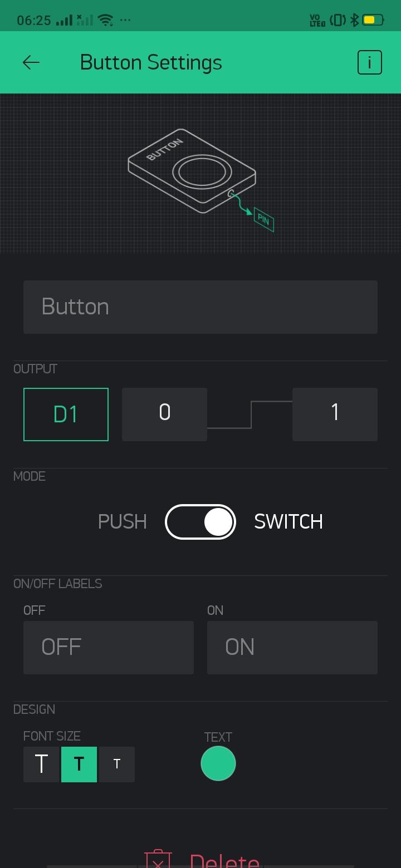Open the green text color swatch
Viewport: 401px width, 868px height.
pos(218,763)
